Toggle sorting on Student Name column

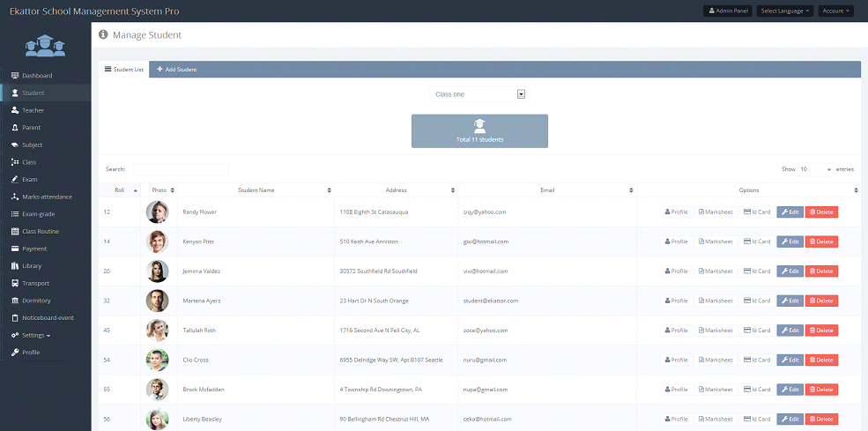256,189
